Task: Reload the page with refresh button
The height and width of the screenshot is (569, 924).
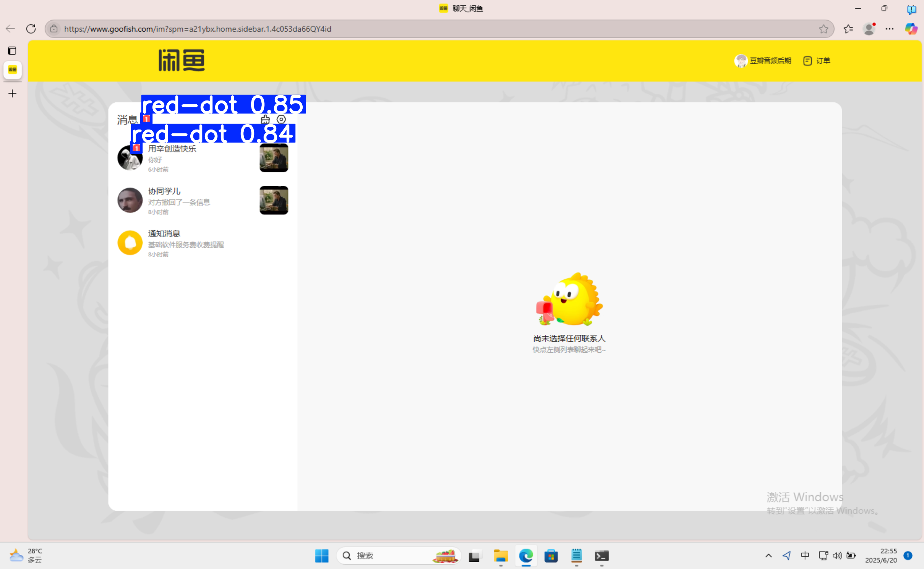Action: pyautogui.click(x=31, y=29)
